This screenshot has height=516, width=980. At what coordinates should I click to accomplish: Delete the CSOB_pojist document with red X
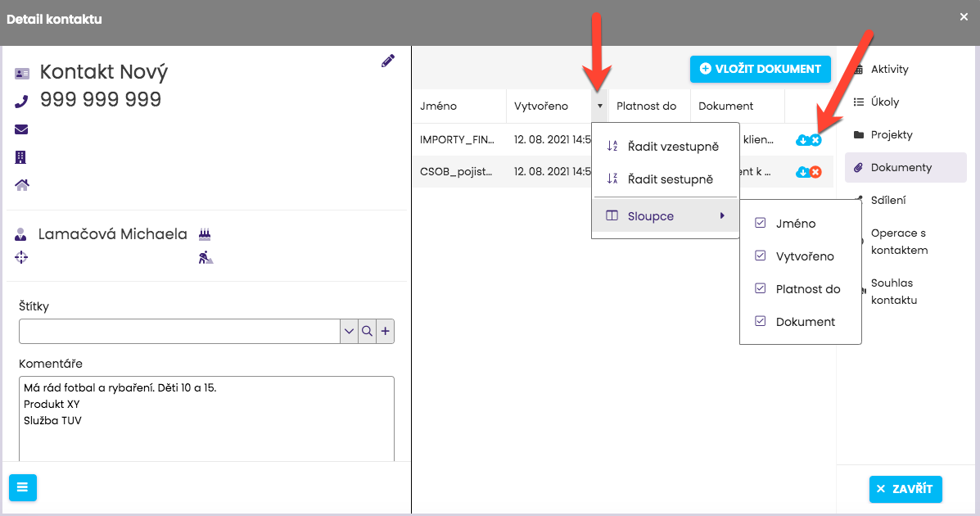click(815, 172)
